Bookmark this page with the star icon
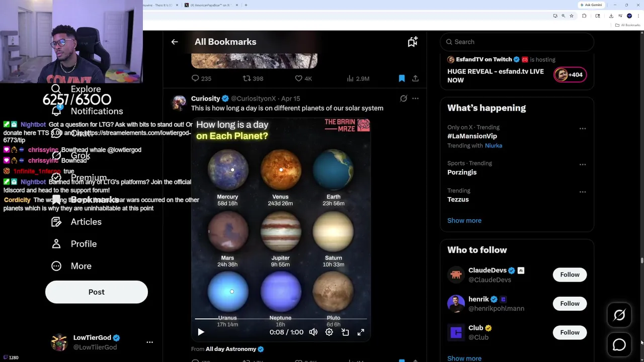The height and width of the screenshot is (362, 644). (x=572, y=16)
